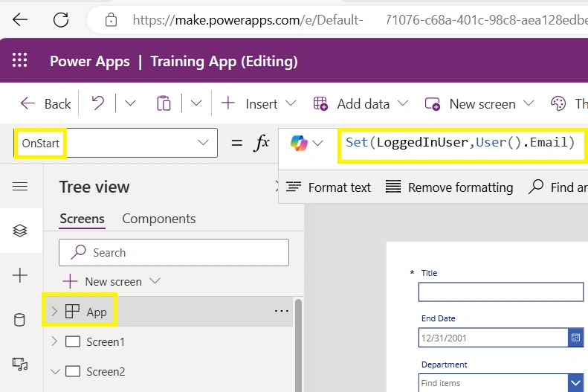Click the Tree view heading text

pos(94,187)
